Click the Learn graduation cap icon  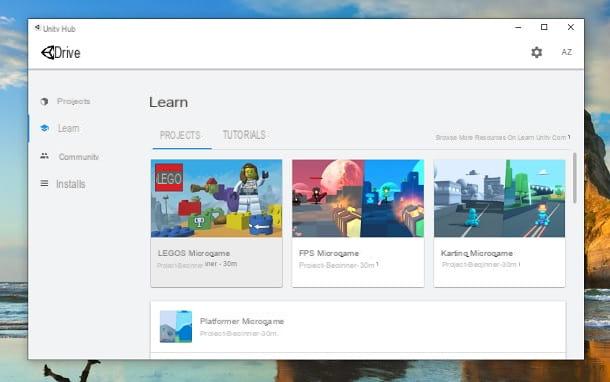[44, 128]
